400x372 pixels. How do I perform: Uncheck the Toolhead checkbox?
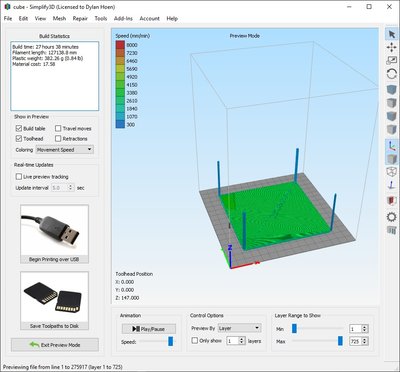pos(19,138)
